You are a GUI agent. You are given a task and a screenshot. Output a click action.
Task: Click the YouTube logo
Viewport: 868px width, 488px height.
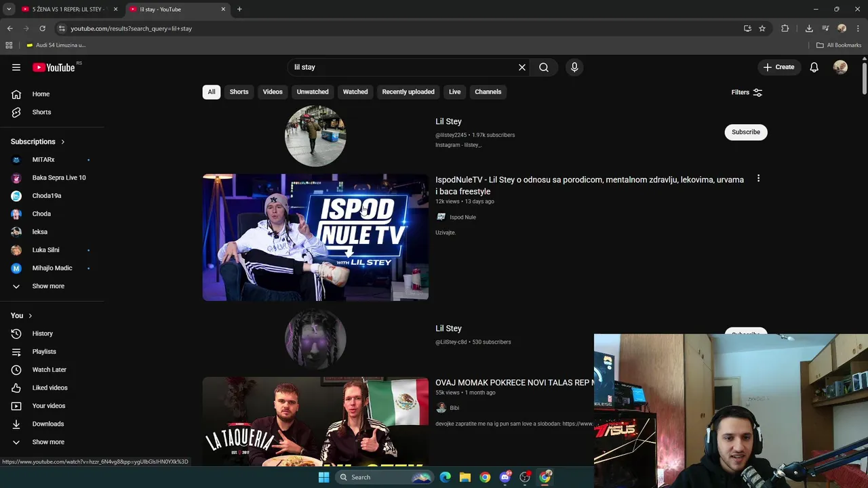click(x=54, y=67)
